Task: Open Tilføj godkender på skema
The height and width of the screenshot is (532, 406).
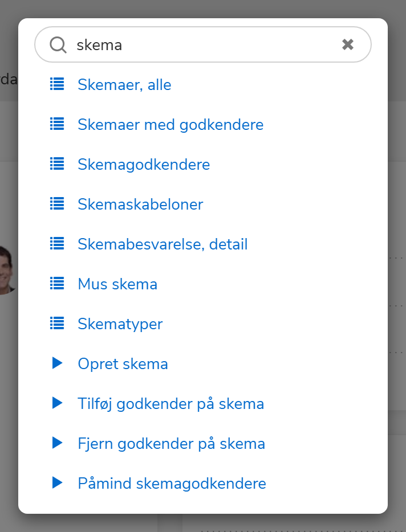Action: [170, 403]
